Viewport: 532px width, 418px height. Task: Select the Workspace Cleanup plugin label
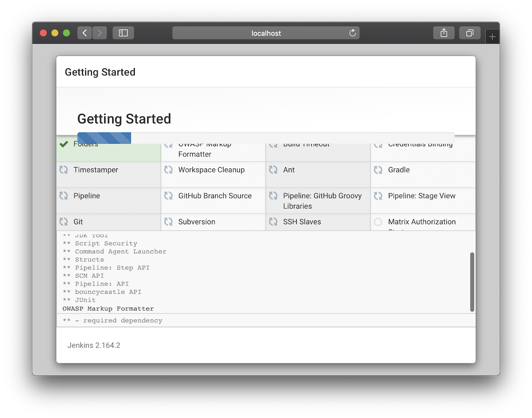(211, 170)
